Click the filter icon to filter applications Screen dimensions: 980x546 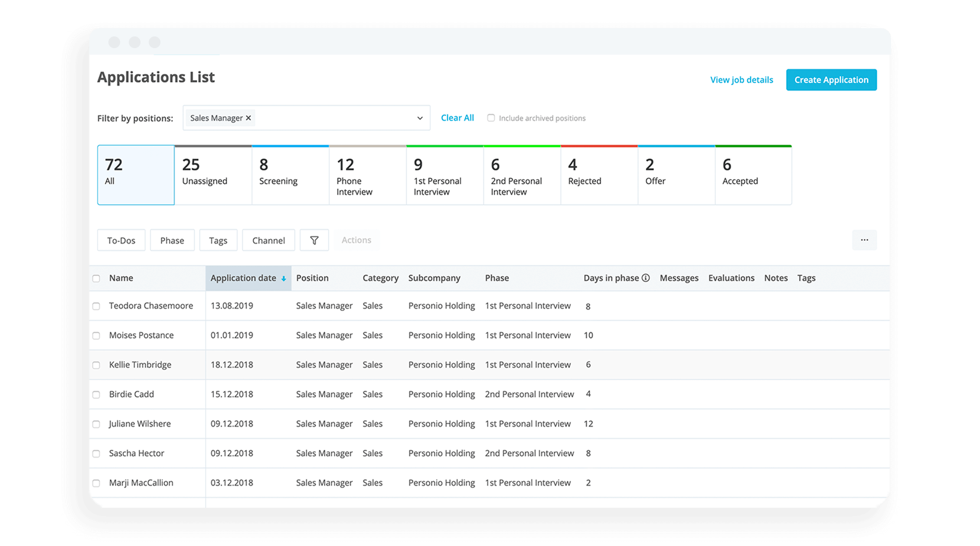pos(314,240)
